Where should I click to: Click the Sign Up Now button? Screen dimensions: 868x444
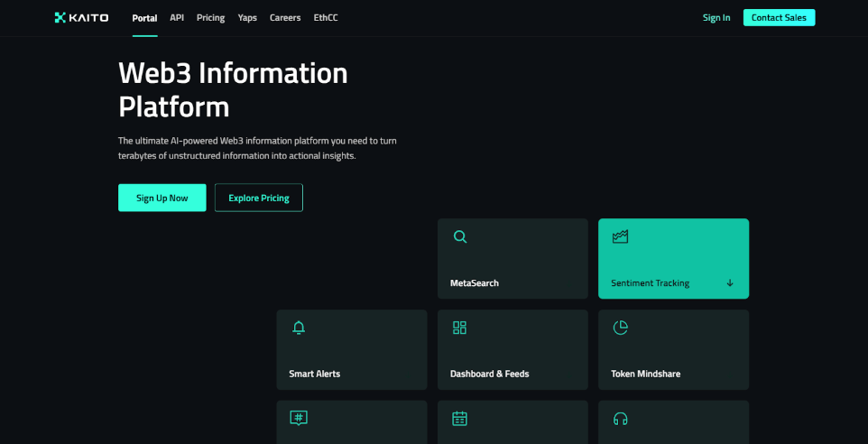[x=162, y=198]
